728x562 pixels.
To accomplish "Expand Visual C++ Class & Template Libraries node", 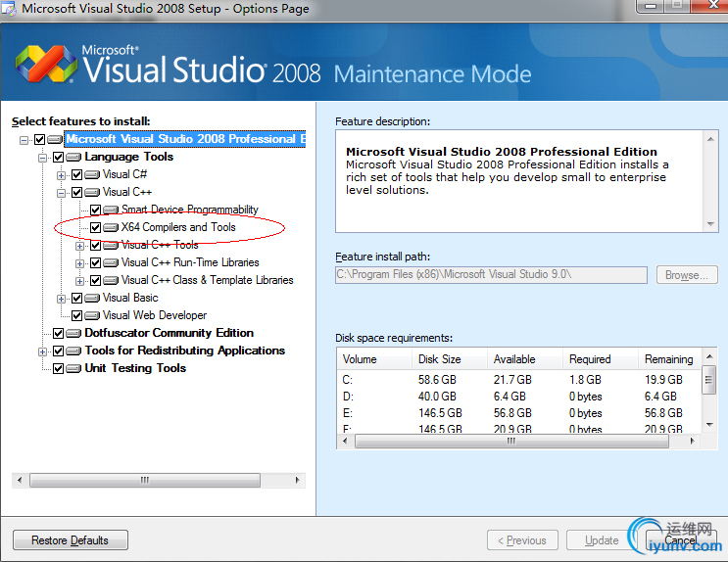I will [x=79, y=281].
